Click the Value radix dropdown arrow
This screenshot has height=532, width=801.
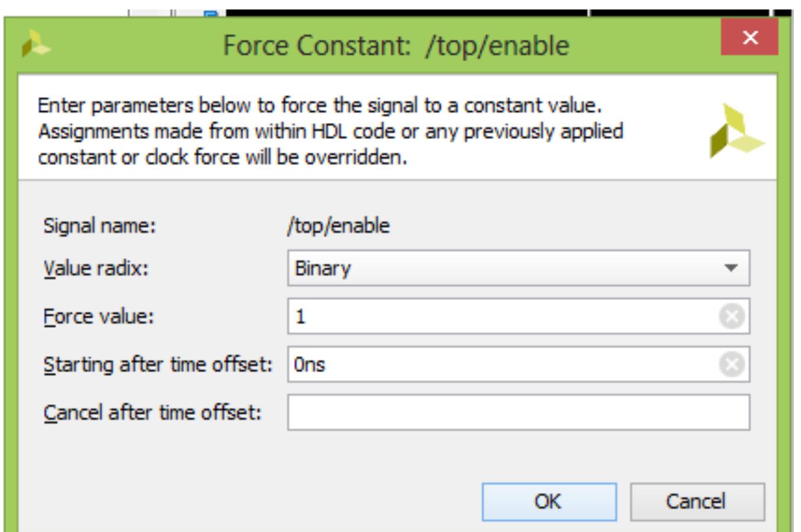tap(731, 268)
